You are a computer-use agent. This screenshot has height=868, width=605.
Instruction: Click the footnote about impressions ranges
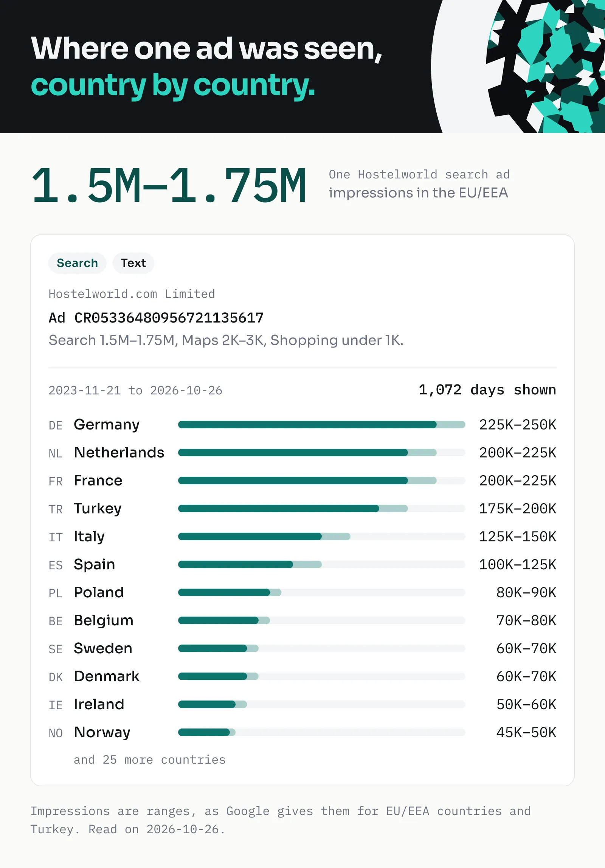(x=281, y=820)
